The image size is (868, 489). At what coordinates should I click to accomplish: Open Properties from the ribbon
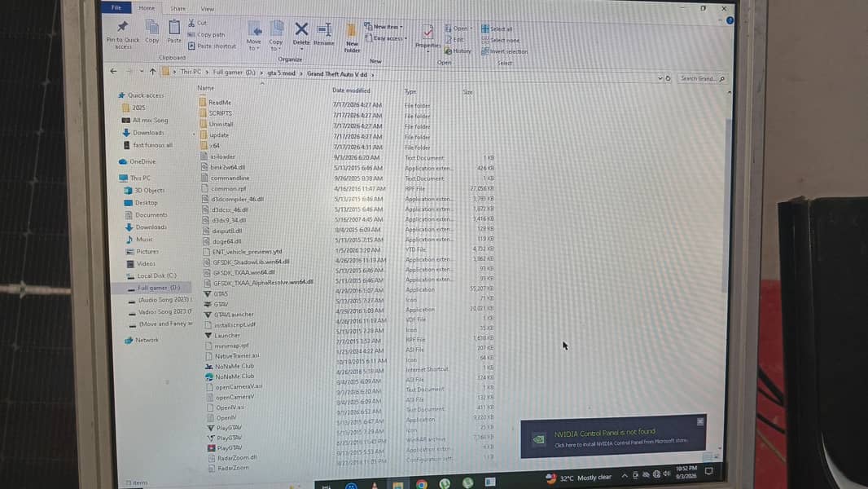point(427,37)
